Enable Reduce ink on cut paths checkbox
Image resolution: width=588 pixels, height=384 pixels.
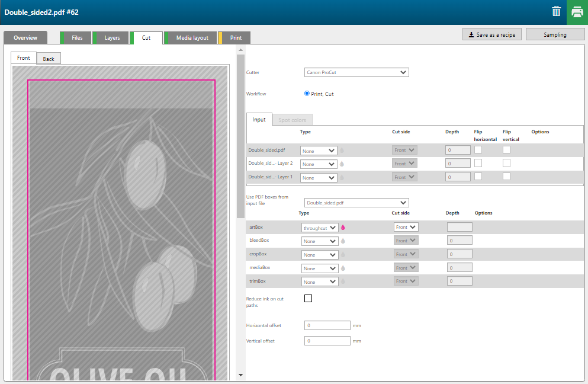click(x=308, y=298)
